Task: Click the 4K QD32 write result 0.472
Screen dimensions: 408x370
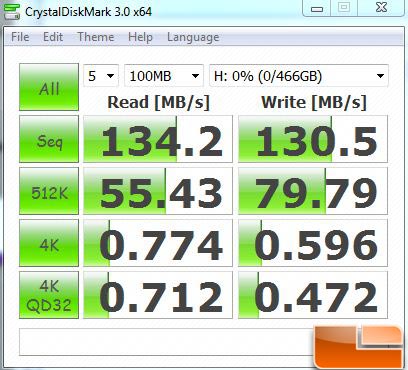Action: [313, 295]
